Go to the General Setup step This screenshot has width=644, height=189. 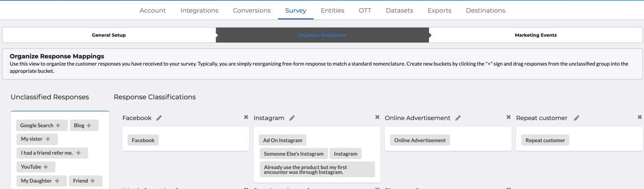(x=109, y=35)
